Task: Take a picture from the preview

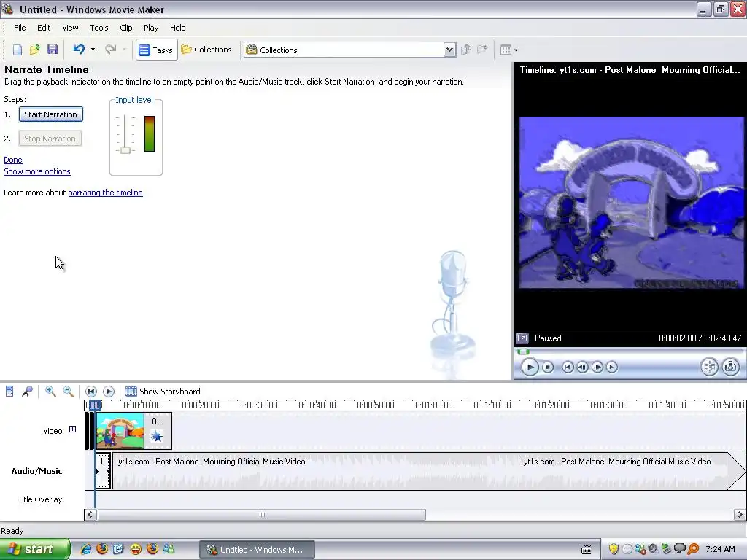Action: [731, 367]
